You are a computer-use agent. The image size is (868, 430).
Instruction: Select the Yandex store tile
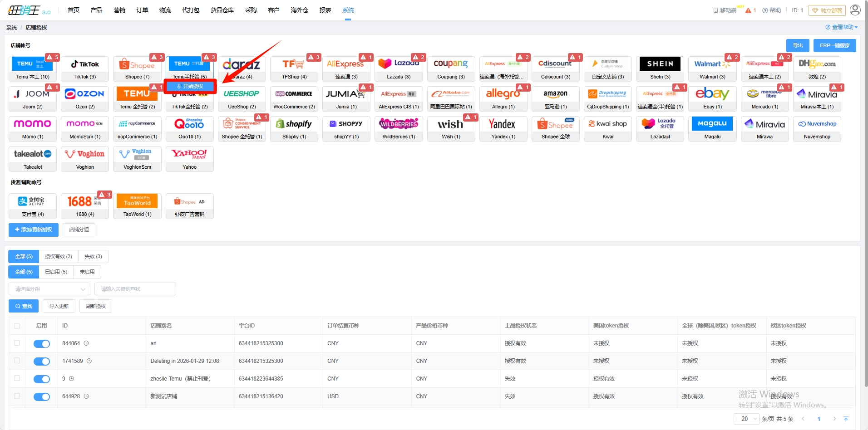pos(503,124)
